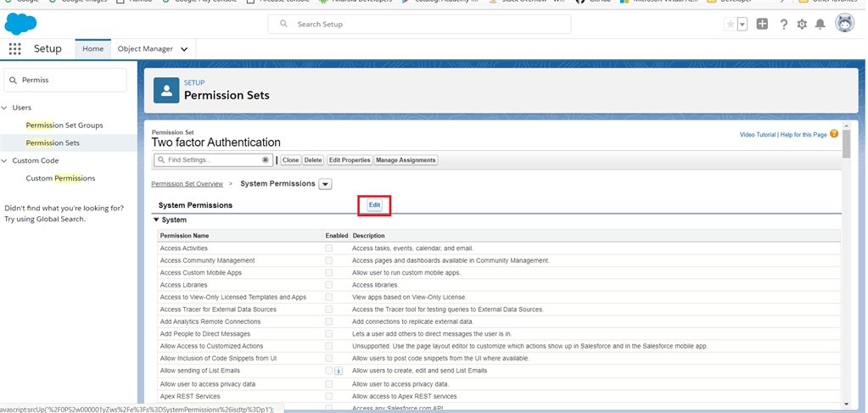This screenshot has width=868, height=413.
Task: Open the Setup gear icon
Action: pyautogui.click(x=802, y=25)
